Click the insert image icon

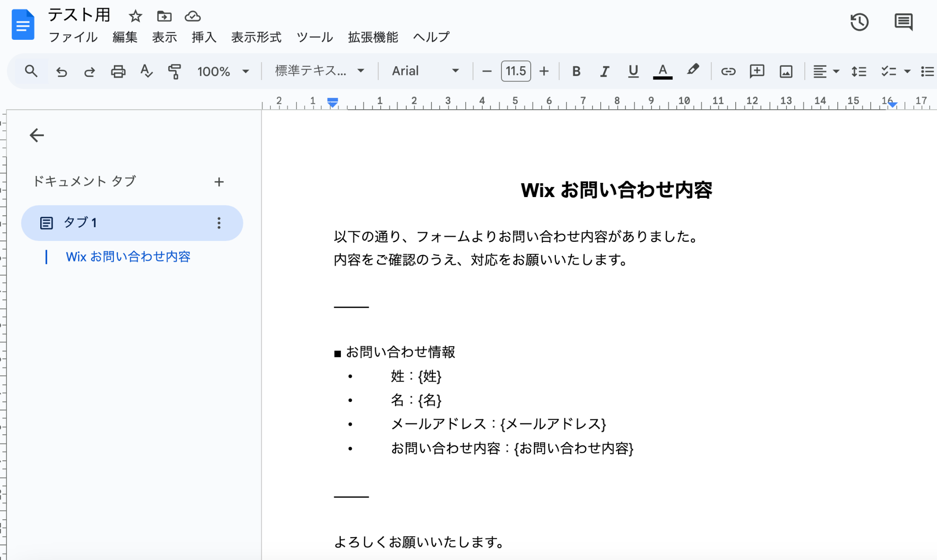click(786, 71)
